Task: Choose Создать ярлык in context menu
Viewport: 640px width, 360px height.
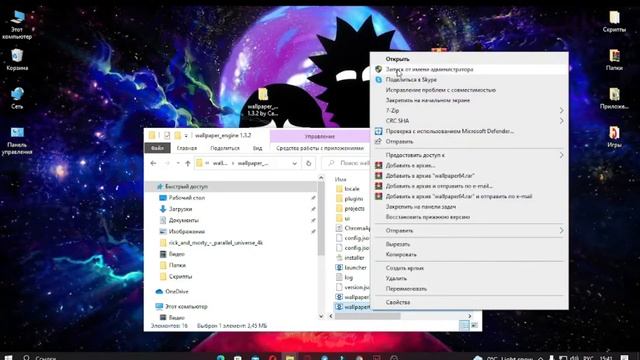Action: [x=469, y=268]
